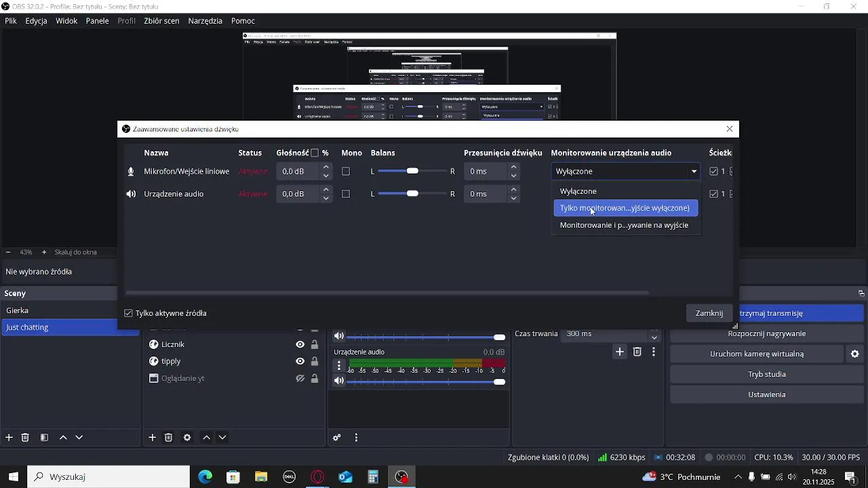Hide the Licznik source eye
Image resolution: width=868 pixels, height=488 pixels.
pyautogui.click(x=300, y=344)
